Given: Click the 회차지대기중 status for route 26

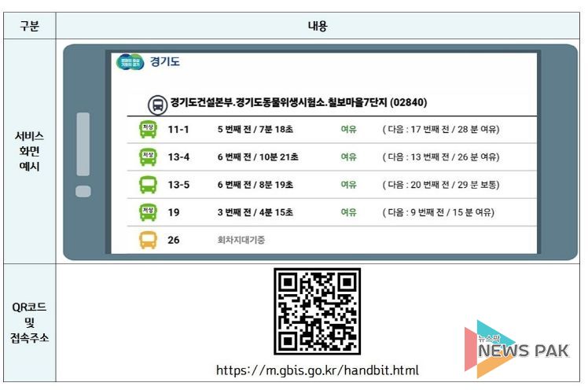Looking at the screenshot, I should [x=241, y=240].
